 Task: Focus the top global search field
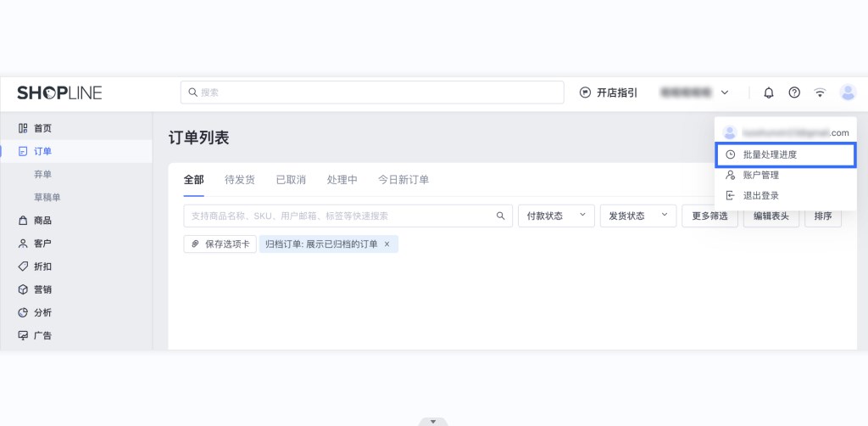(372, 92)
